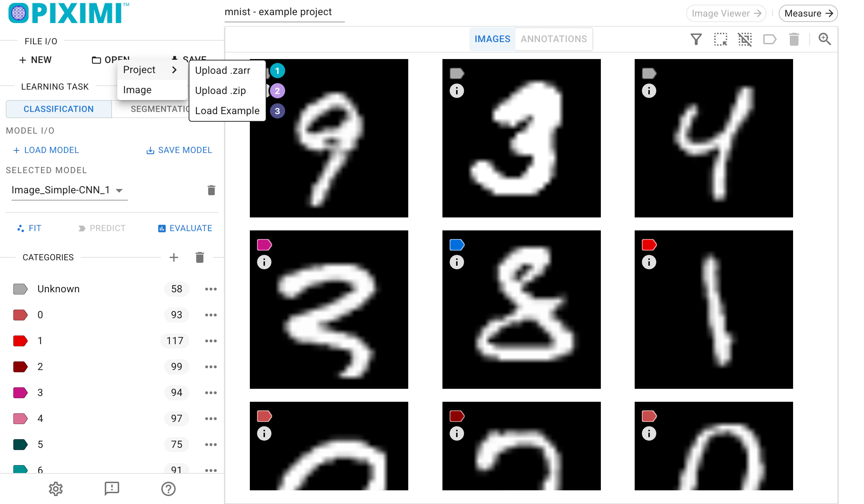Click the SAVE MODEL button

point(179,150)
